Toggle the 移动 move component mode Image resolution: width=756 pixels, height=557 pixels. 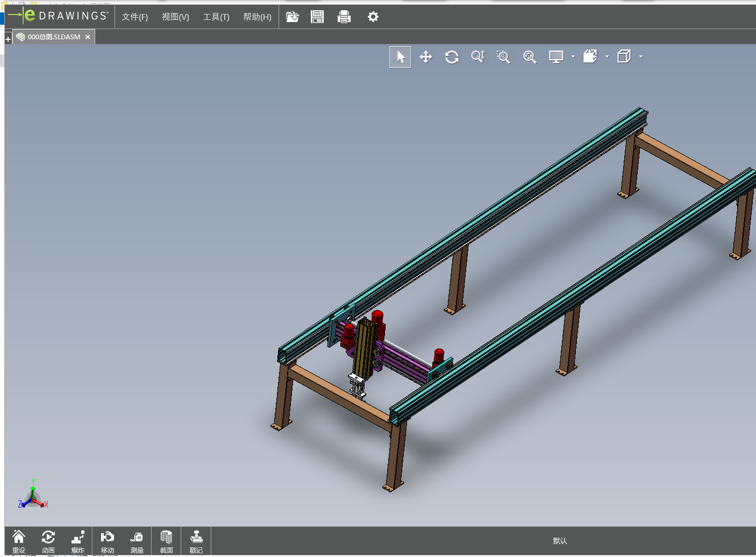coord(107,541)
